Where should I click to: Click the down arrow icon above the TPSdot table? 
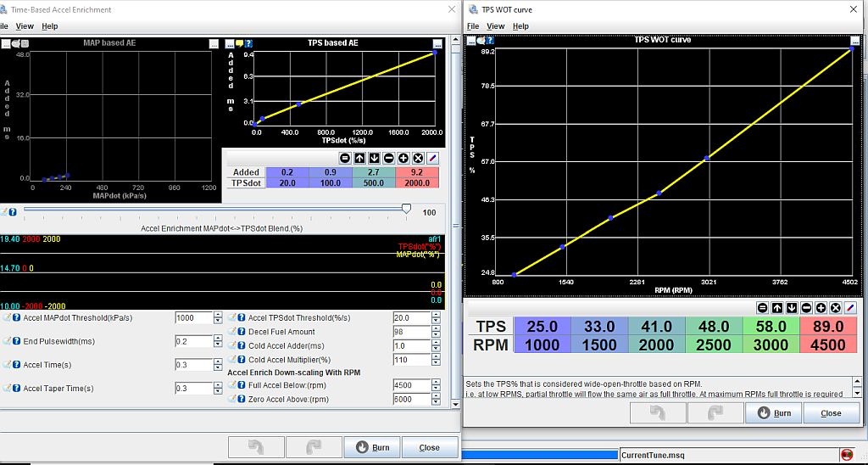(374, 158)
